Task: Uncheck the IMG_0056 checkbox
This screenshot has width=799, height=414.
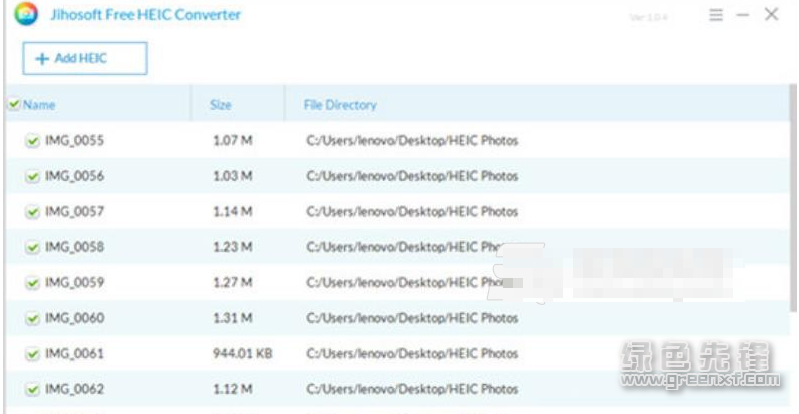Action: click(32, 176)
